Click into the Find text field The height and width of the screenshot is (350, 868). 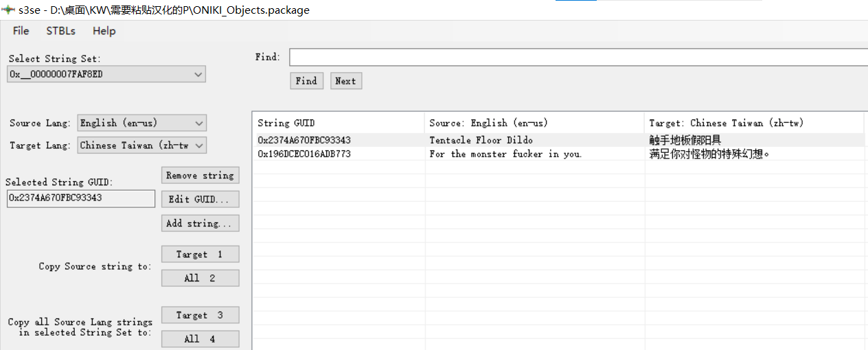point(578,57)
